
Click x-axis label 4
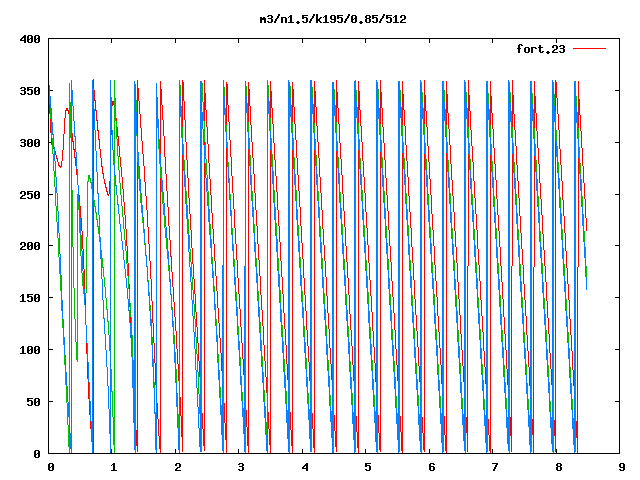[304, 467]
